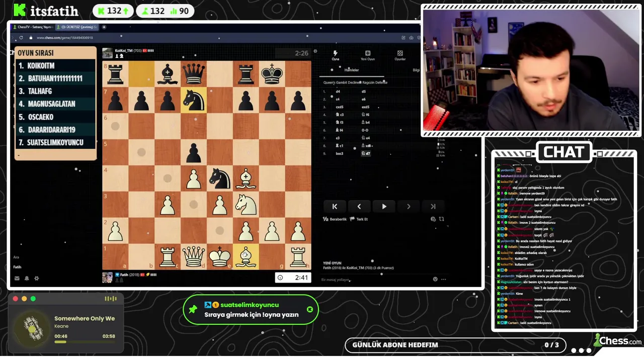Click the Oyna lightning icon
Screen dimensions: 644x362
[335, 53]
